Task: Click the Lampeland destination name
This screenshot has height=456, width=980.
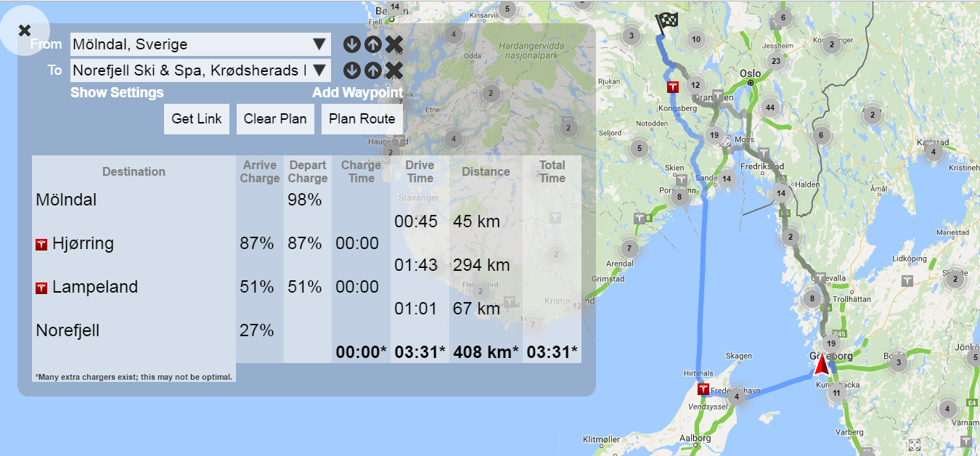Action: (95, 287)
